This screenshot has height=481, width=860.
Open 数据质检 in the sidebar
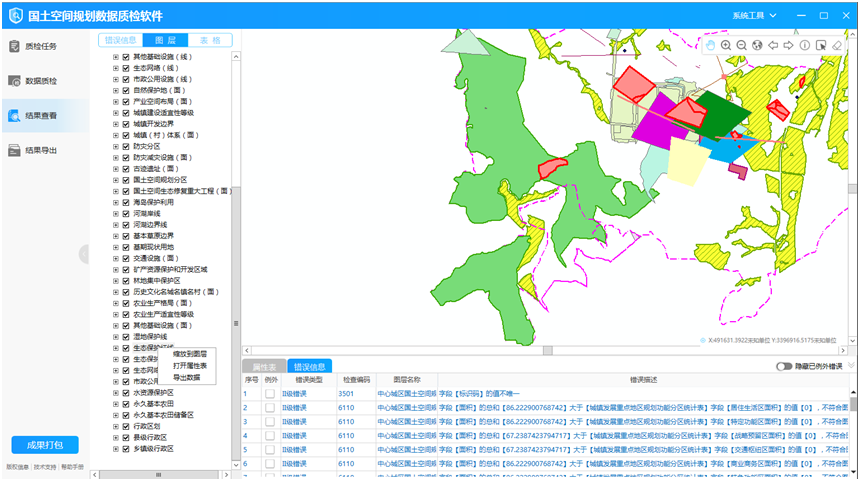(45, 81)
